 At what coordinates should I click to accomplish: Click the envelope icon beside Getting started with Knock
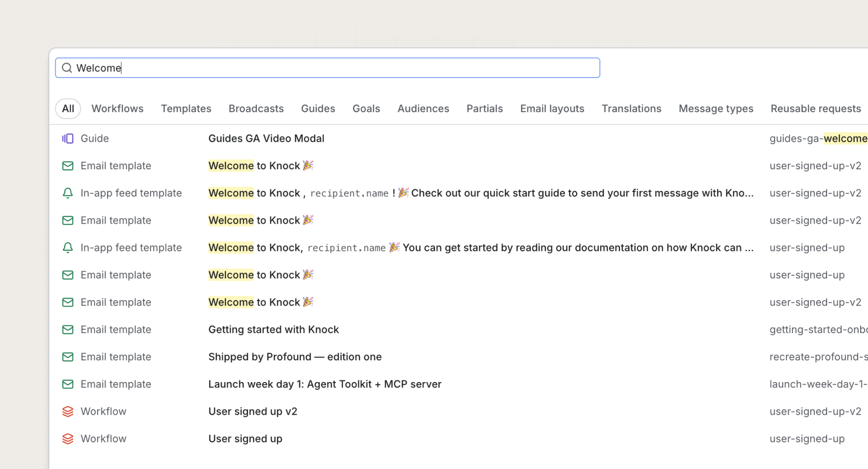tap(68, 330)
